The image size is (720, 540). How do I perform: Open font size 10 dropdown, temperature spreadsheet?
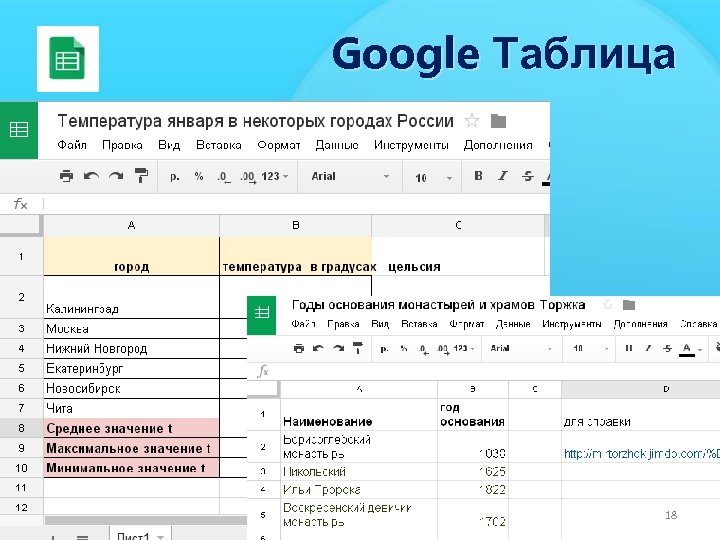tap(433, 178)
